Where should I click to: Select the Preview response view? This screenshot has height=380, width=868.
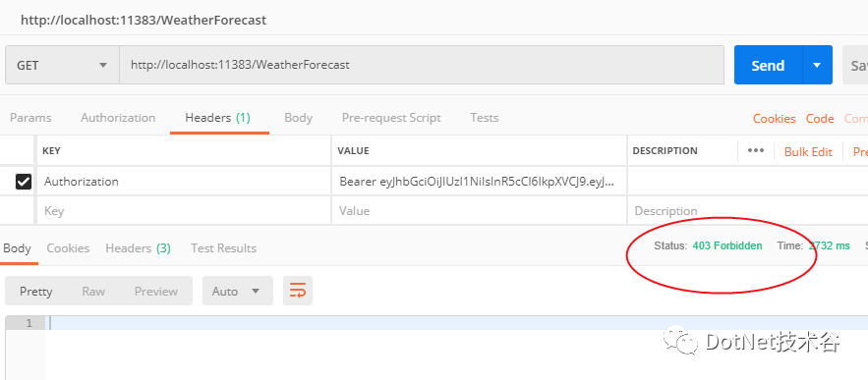156,291
